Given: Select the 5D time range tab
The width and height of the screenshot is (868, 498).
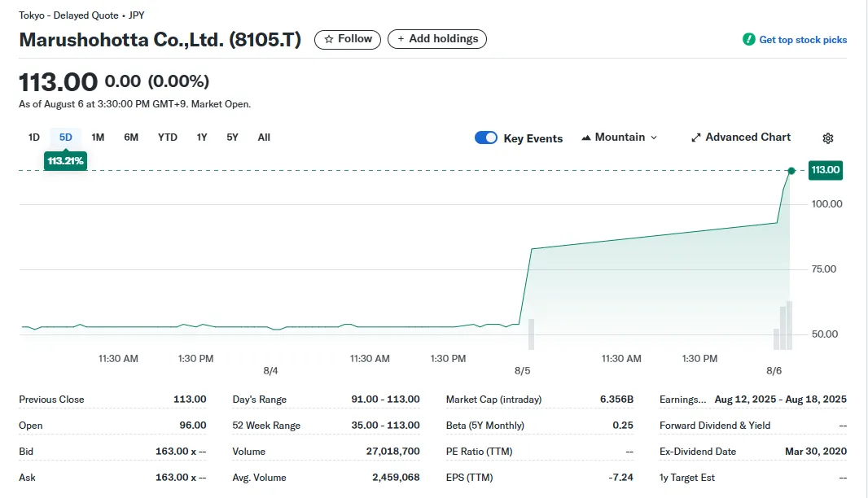Looking at the screenshot, I should coord(66,138).
